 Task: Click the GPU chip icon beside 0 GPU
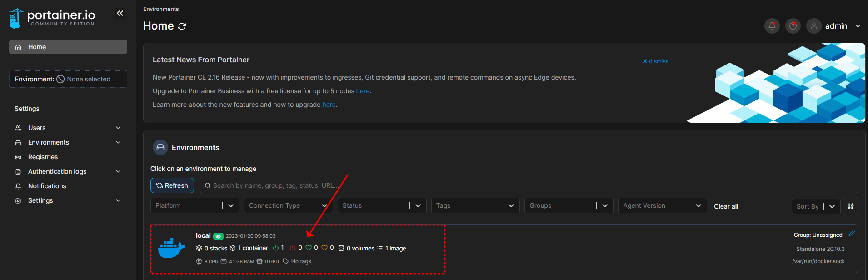(x=259, y=261)
